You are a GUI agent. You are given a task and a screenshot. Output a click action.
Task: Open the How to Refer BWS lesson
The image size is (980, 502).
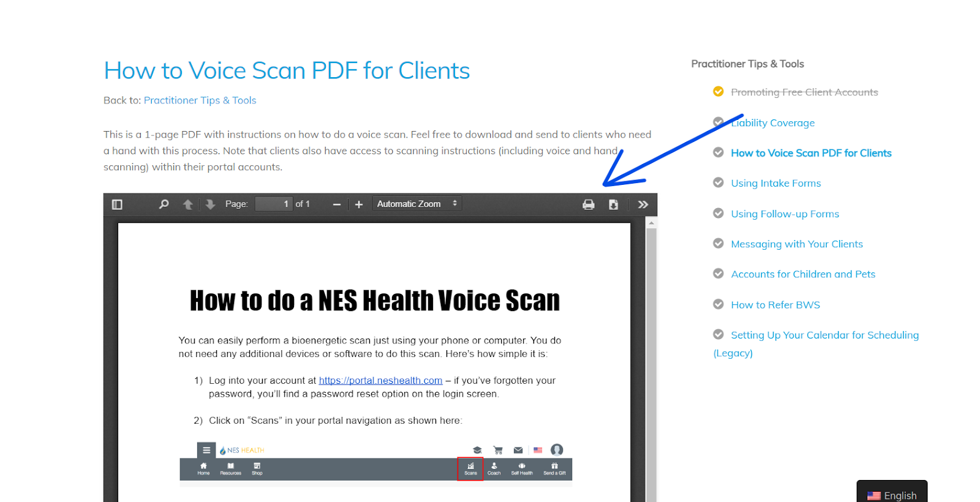pos(775,305)
